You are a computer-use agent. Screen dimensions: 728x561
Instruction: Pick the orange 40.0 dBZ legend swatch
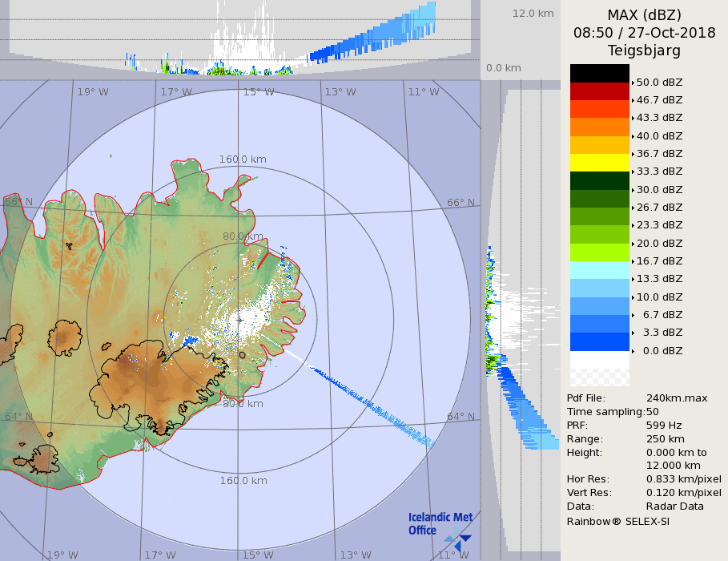(x=599, y=127)
